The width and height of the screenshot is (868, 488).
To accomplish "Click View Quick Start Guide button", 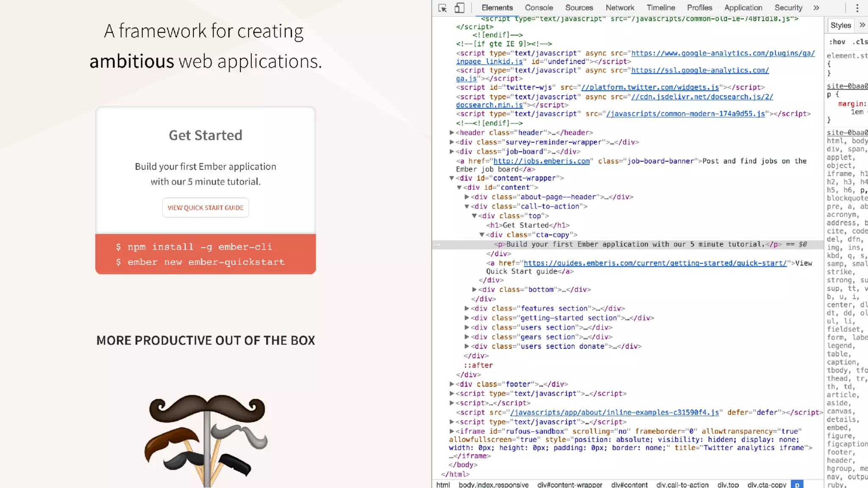I will (x=206, y=208).
